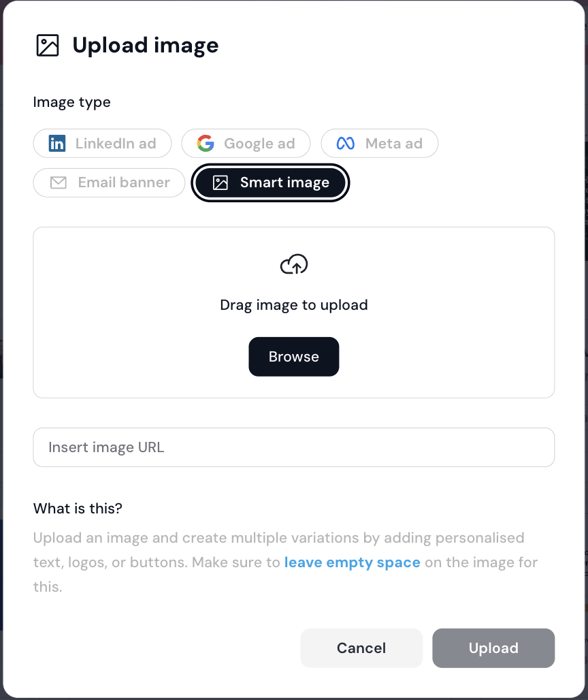Click the Email banner envelope icon
The height and width of the screenshot is (700, 588).
click(x=59, y=182)
